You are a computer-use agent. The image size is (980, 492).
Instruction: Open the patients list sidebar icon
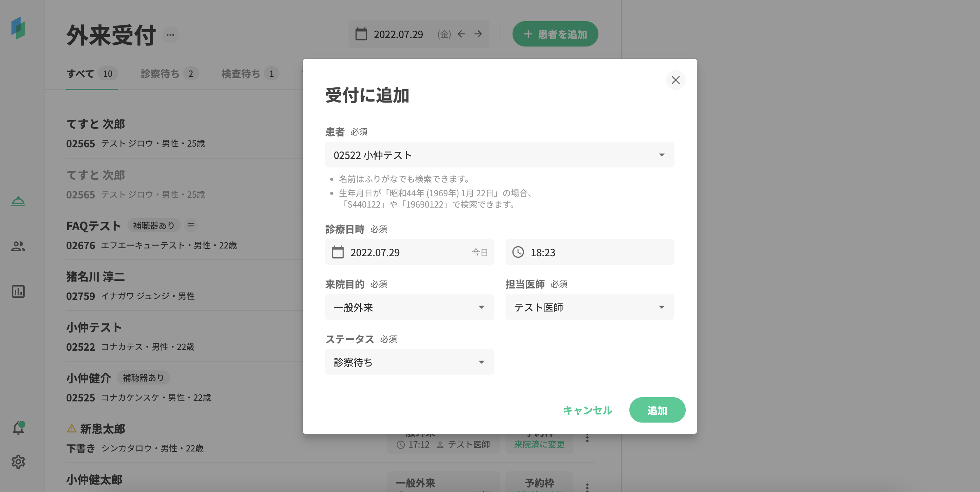click(18, 246)
